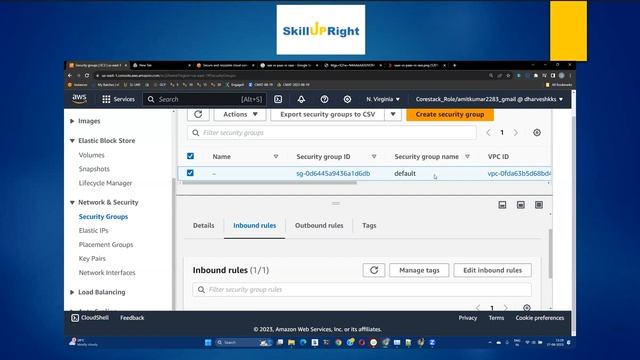
Task: Open Volumes in the sidebar
Action: 91,155
